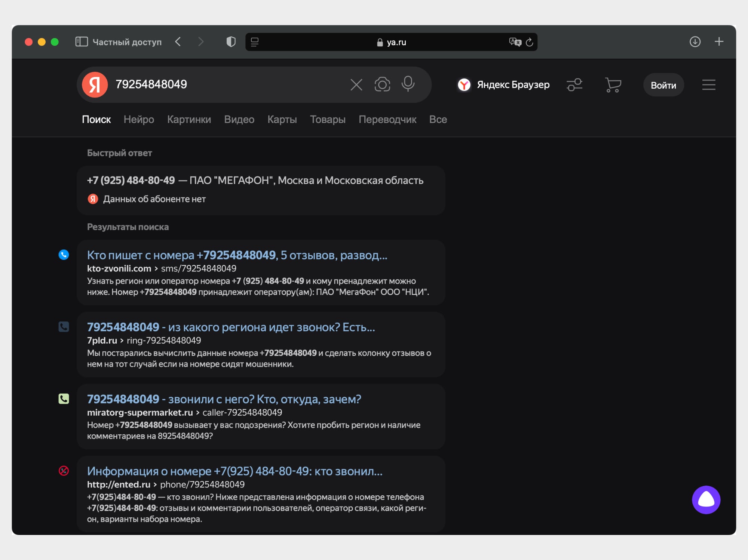Launch the Alice assistant purple button

(x=706, y=499)
